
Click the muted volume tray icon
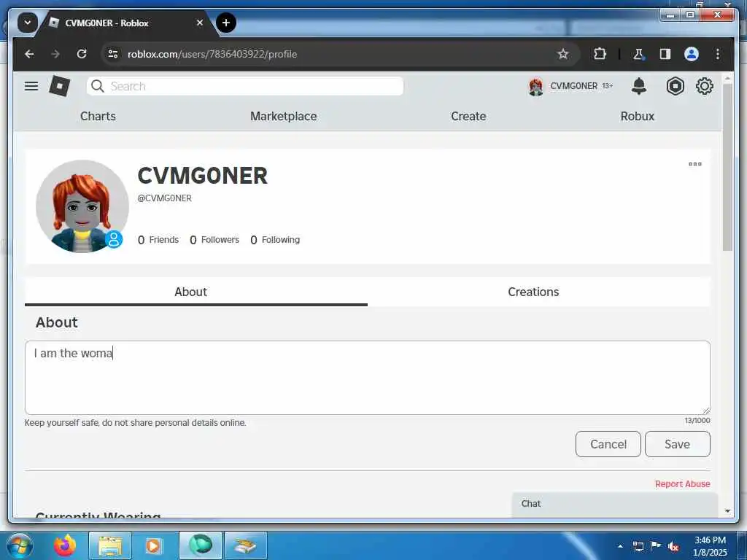673,547
